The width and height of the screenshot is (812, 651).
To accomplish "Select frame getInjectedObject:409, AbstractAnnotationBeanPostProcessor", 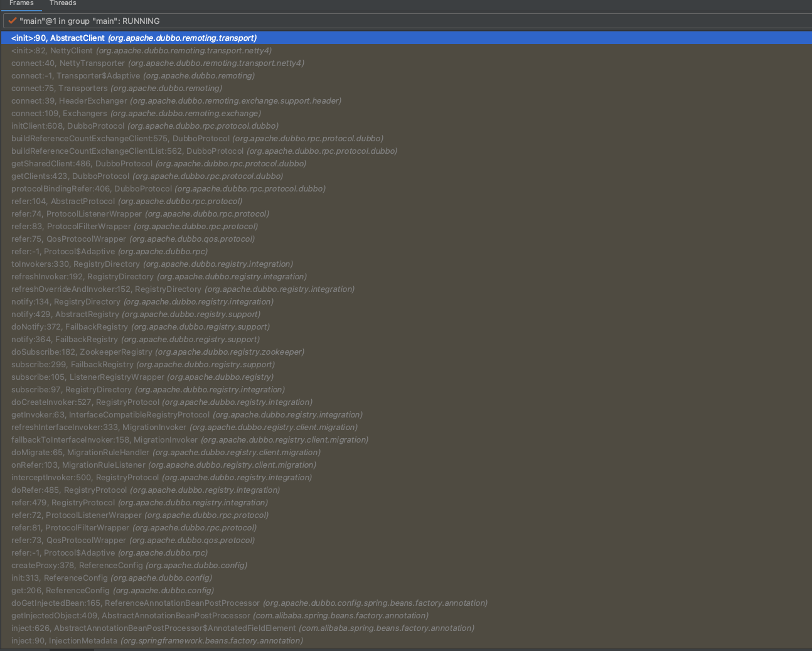I will [406, 615].
